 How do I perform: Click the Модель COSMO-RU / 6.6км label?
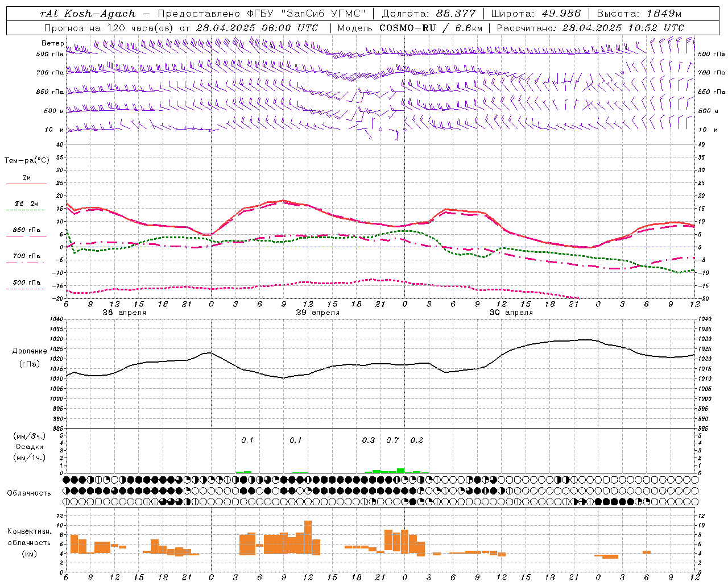tap(410, 28)
